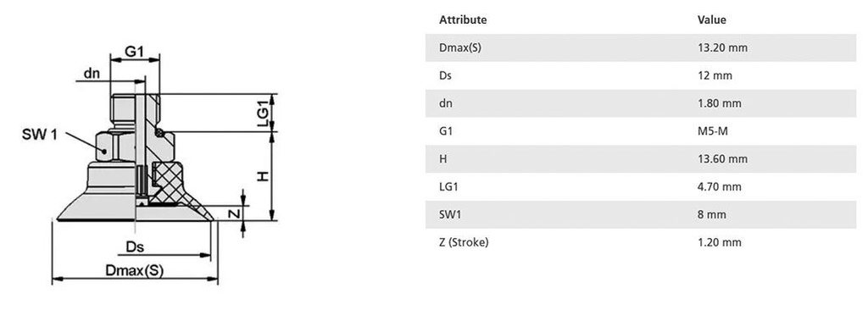
Task: Click the 4.70 mm LG1 value
Action: point(720,186)
